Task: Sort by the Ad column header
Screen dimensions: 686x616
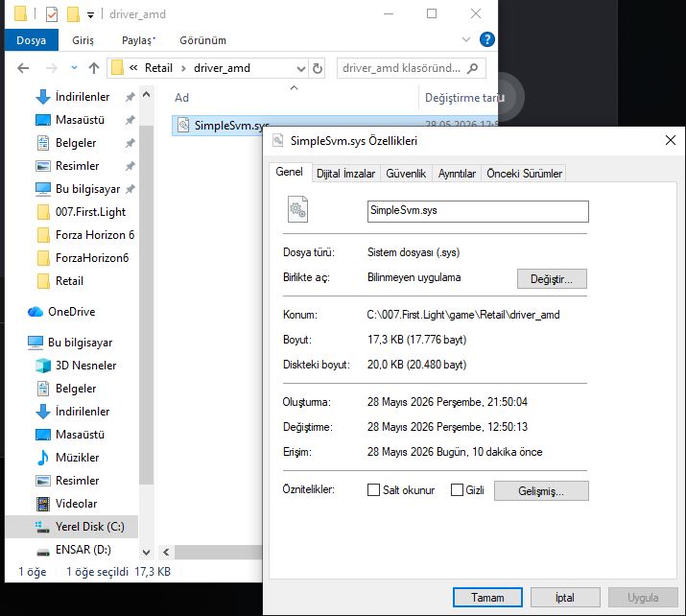Action: coord(181,98)
